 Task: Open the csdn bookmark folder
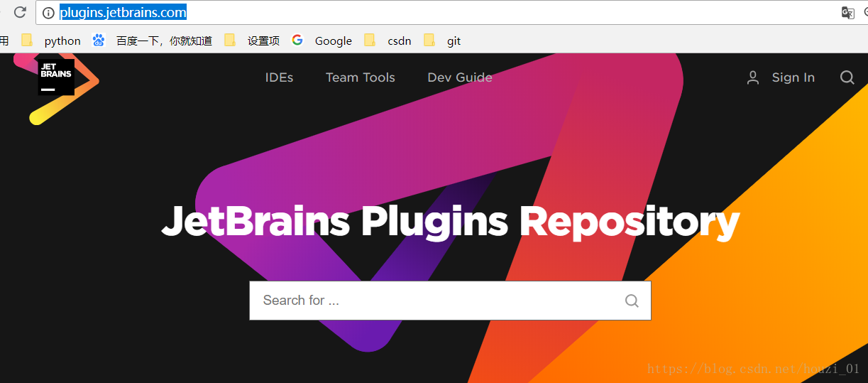click(x=399, y=41)
